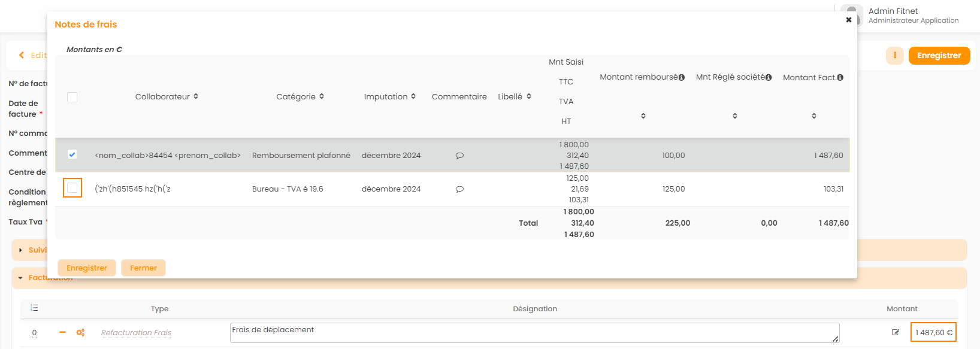Open the comment bubble for Bureau - TVA row
The height and width of the screenshot is (349, 980).
pos(459,189)
